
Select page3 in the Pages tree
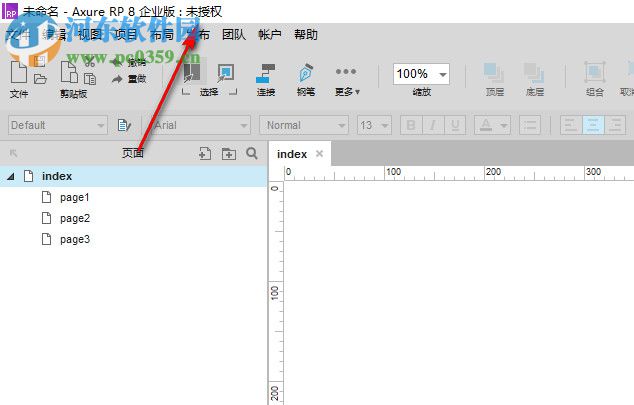75,239
